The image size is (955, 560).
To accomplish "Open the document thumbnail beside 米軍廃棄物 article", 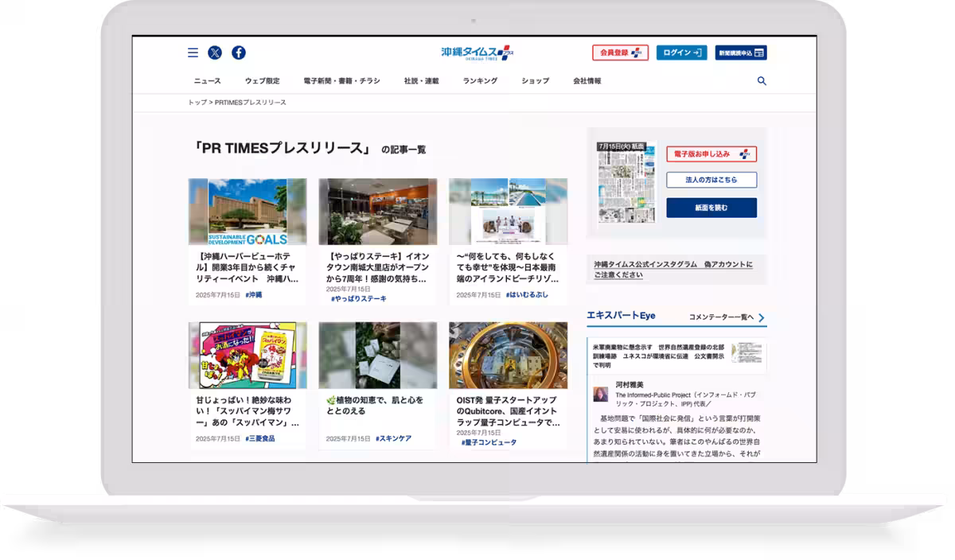I will point(746,354).
